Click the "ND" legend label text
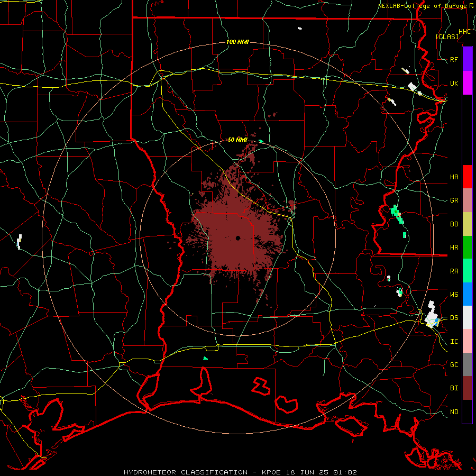Image resolution: width=476 pixels, height=476 pixels. (454, 412)
